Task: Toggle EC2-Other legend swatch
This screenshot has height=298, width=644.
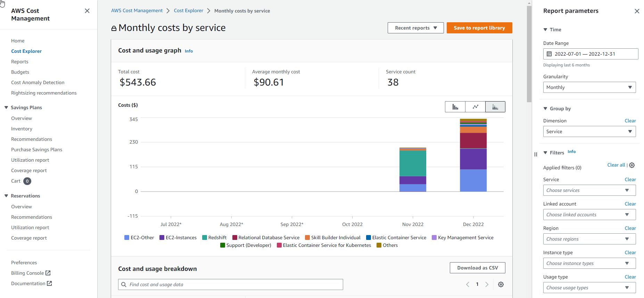Action: (127, 237)
